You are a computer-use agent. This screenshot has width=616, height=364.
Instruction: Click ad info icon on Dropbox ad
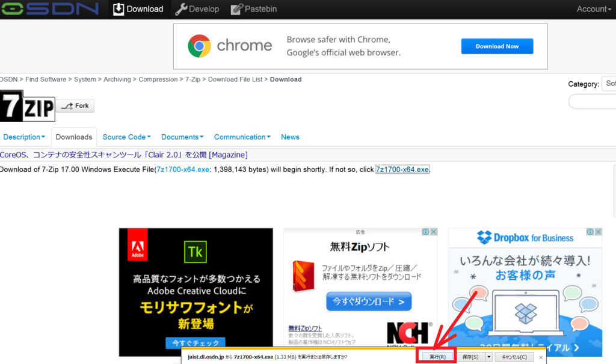click(590, 232)
